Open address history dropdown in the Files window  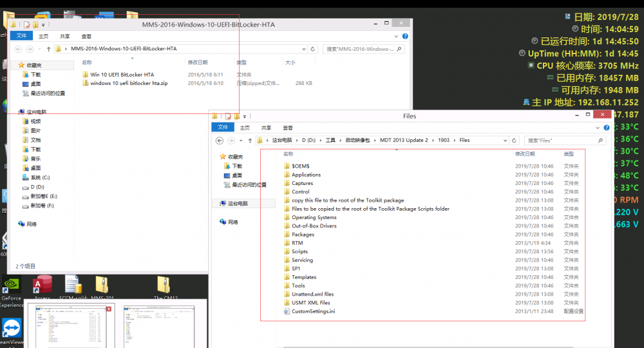pyautogui.click(x=505, y=140)
